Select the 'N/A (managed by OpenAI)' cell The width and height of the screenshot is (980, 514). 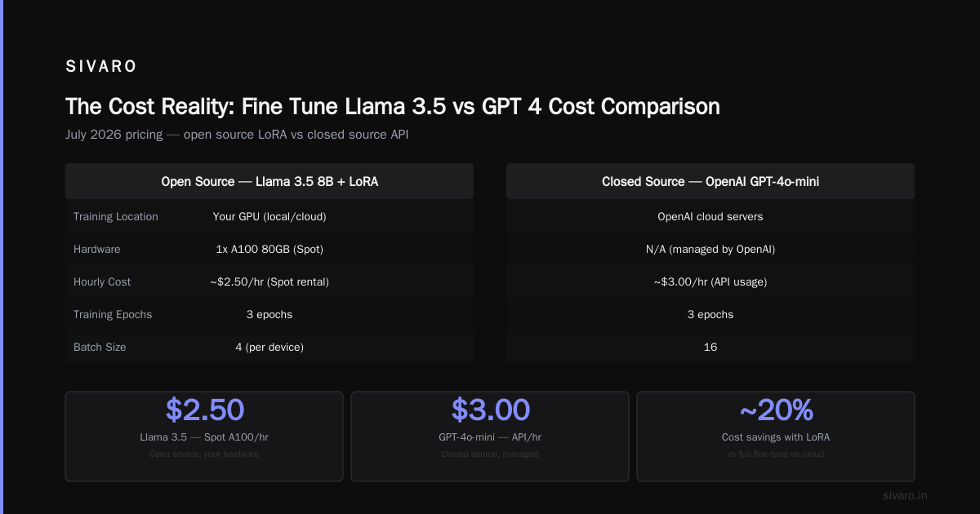click(710, 249)
